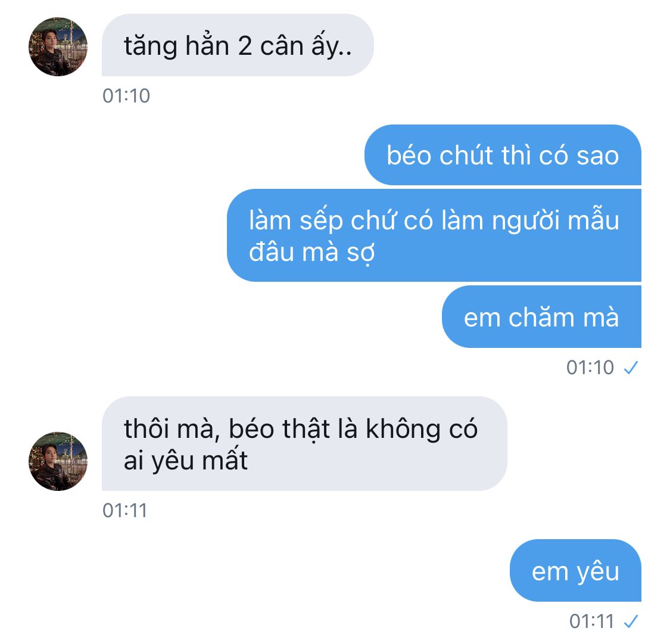Screen dimensions: 670x644
Task: Click the 01:11 timestamp under received message
Action: [x=125, y=510]
